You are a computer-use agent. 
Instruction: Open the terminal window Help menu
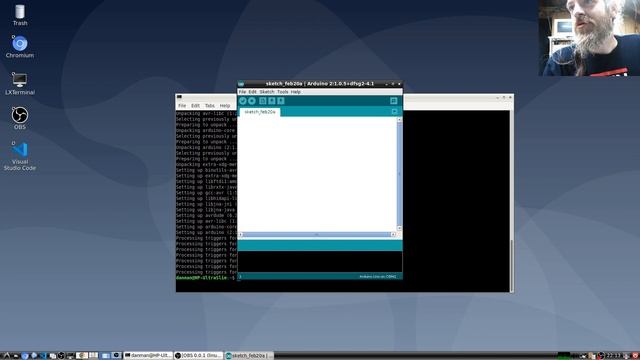click(225, 105)
